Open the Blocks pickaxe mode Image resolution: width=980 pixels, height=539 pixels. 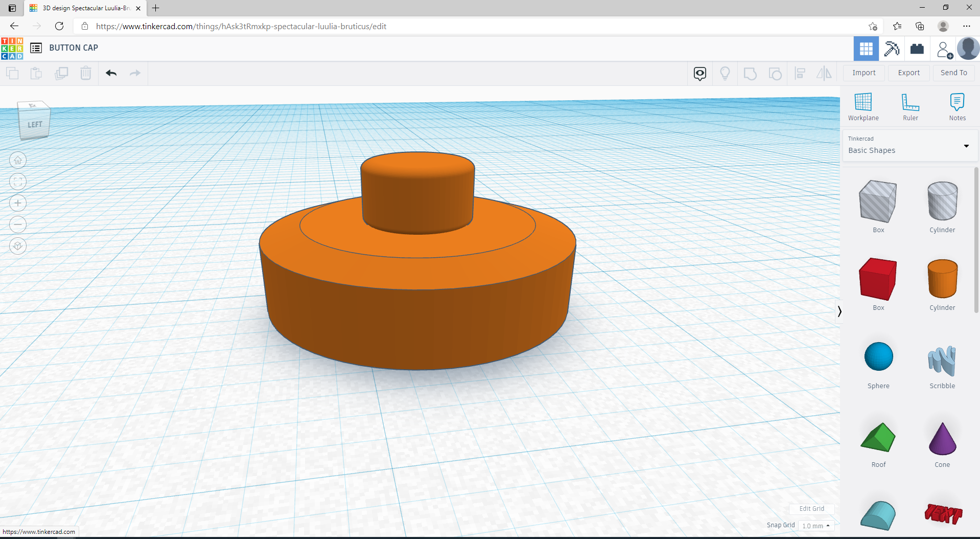(x=892, y=49)
